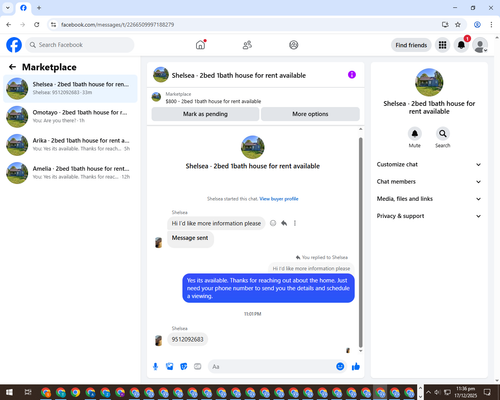The width and height of the screenshot is (500, 400).
Task: Open Chrome profile icon in toolbar
Action: point(477,25)
